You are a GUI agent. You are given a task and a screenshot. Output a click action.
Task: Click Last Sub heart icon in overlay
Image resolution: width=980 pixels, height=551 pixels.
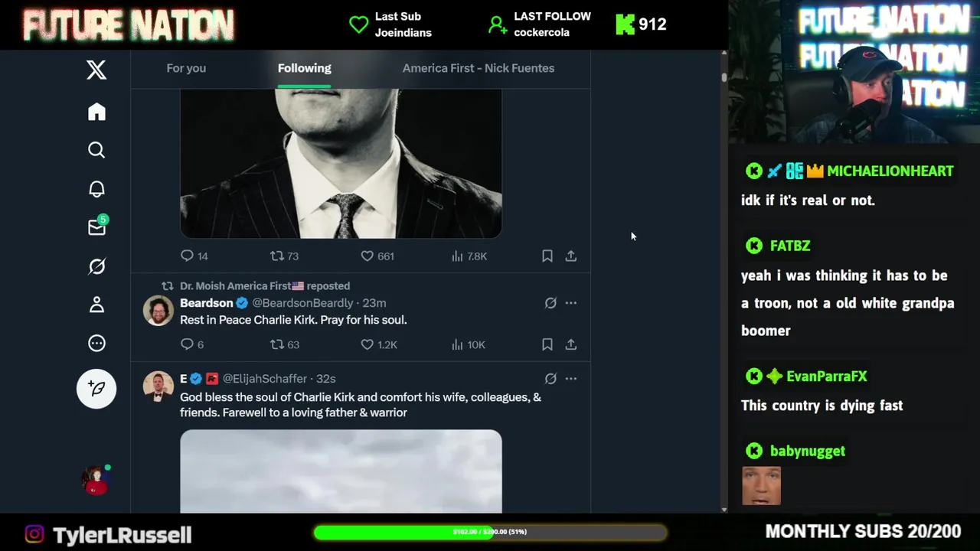pos(358,24)
